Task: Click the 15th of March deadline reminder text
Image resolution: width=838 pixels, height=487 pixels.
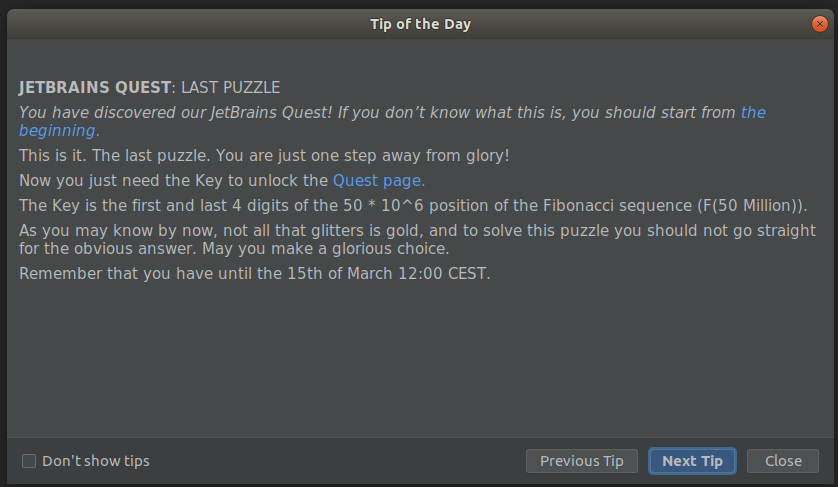Action: point(254,274)
